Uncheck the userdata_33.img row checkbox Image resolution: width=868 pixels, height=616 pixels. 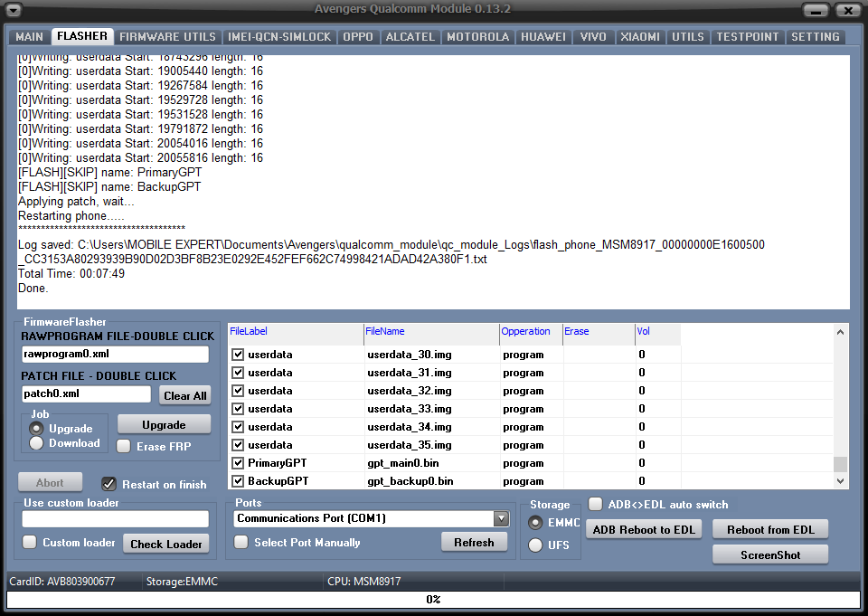238,409
